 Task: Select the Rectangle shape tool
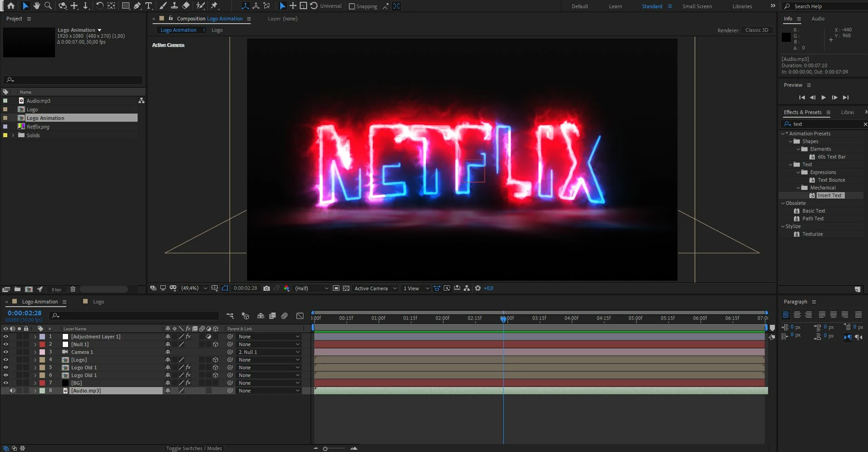coord(126,6)
